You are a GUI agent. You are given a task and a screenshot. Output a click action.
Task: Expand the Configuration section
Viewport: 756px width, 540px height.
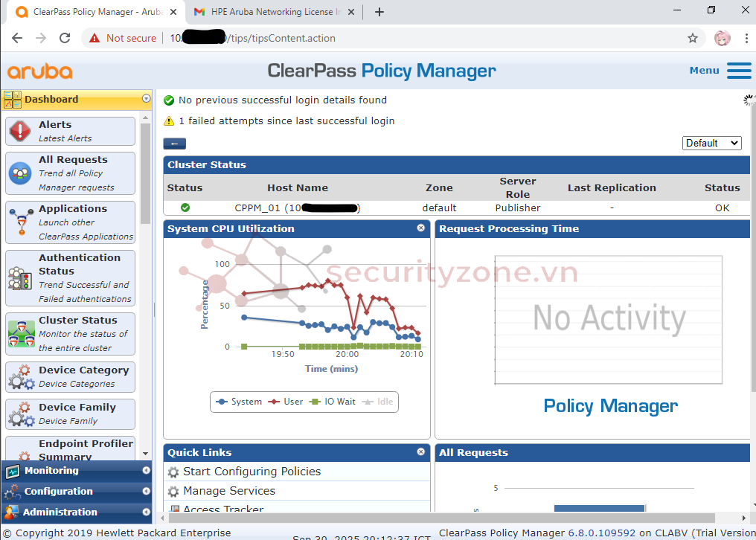click(x=58, y=492)
